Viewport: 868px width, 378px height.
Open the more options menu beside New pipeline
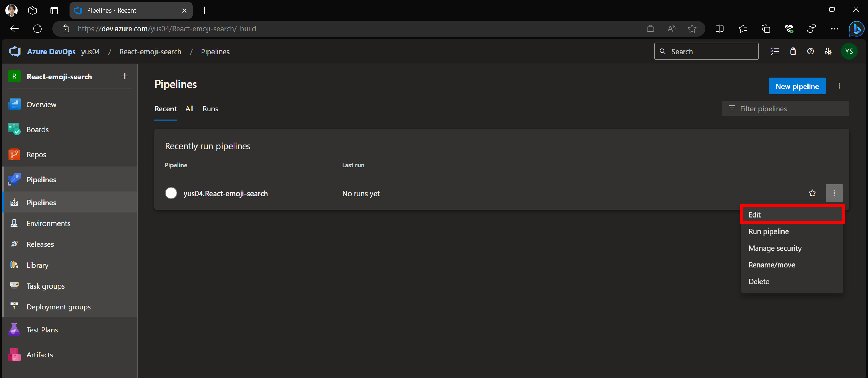pos(839,86)
